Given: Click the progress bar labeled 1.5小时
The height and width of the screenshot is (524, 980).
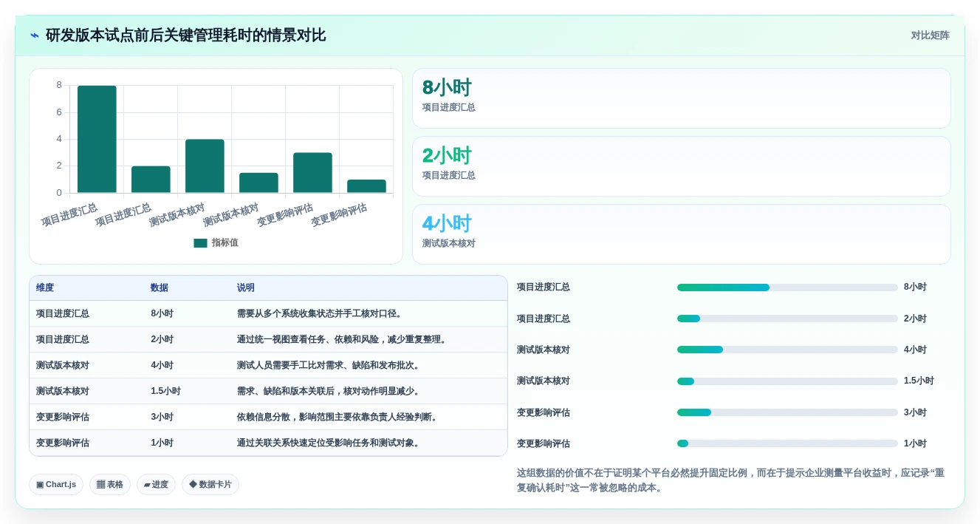Looking at the screenshot, I should (x=787, y=381).
